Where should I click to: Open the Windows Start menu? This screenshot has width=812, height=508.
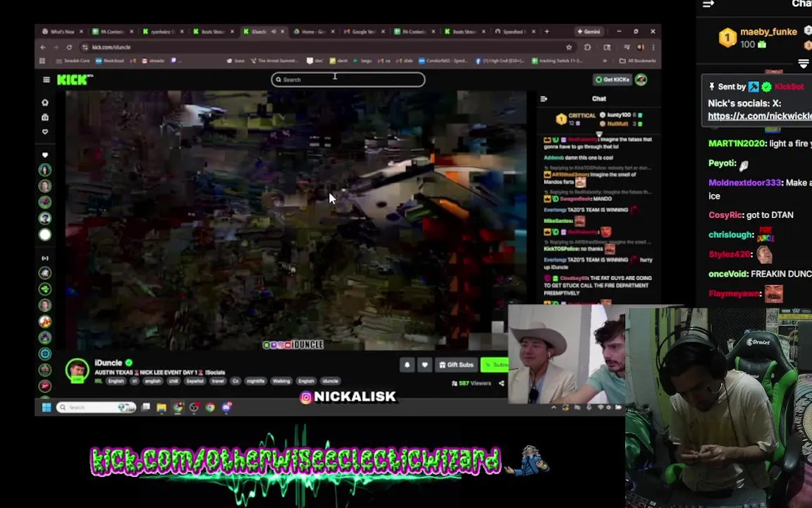click(x=46, y=407)
